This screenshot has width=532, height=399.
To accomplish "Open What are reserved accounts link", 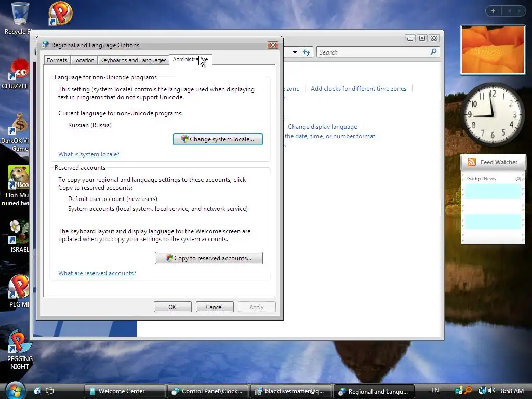I will [97, 273].
